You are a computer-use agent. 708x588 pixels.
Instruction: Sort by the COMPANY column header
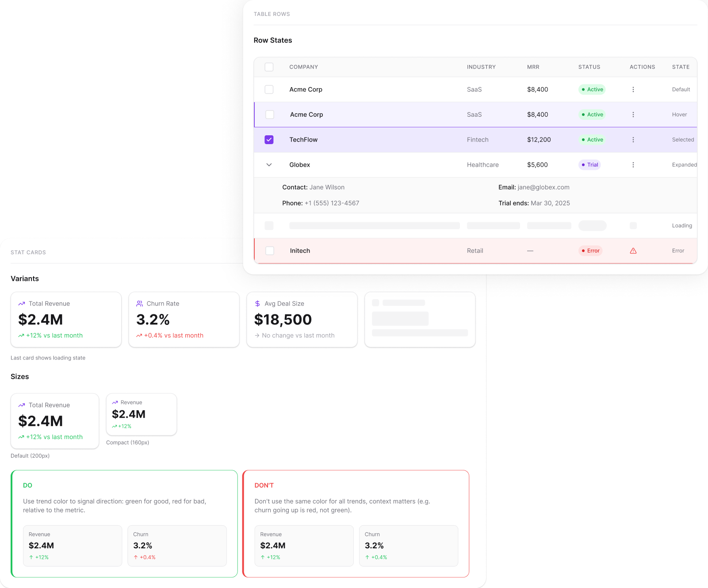click(304, 67)
